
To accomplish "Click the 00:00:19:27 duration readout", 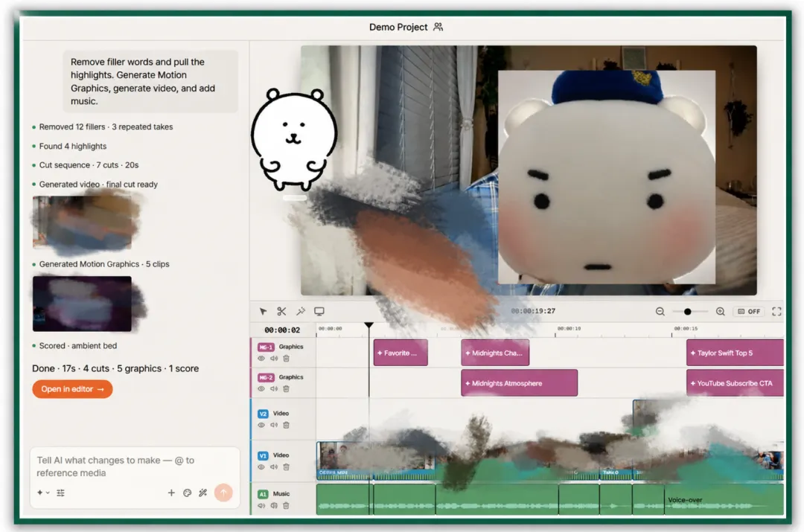I will (x=533, y=311).
